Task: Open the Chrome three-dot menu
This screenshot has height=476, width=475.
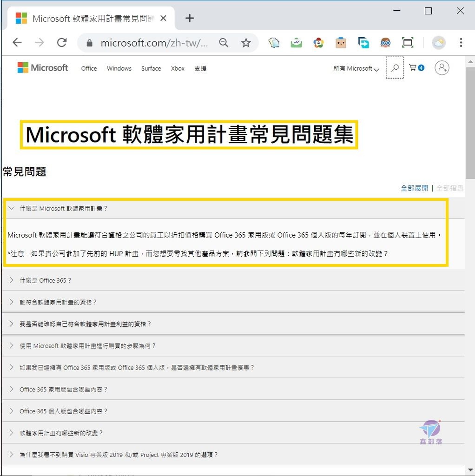Action: click(461, 43)
